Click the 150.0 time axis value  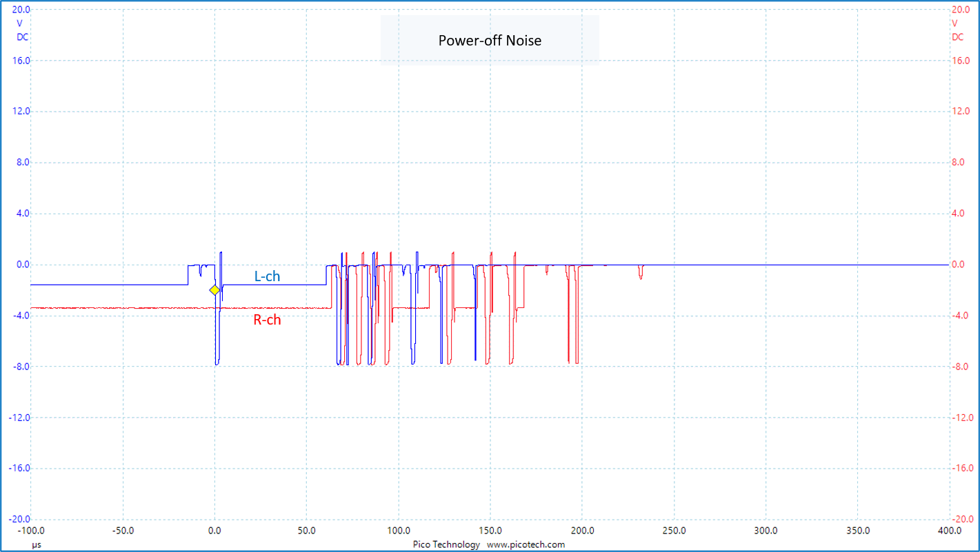(490, 531)
